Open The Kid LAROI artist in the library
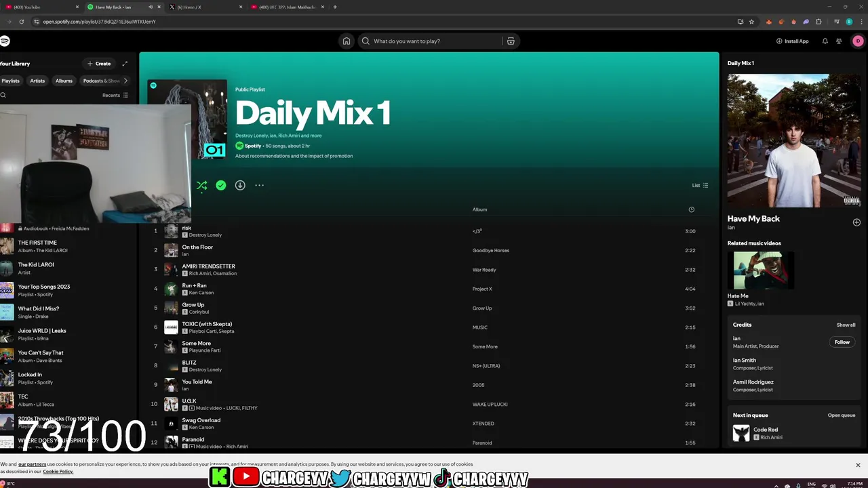The height and width of the screenshot is (488, 868). (68, 268)
